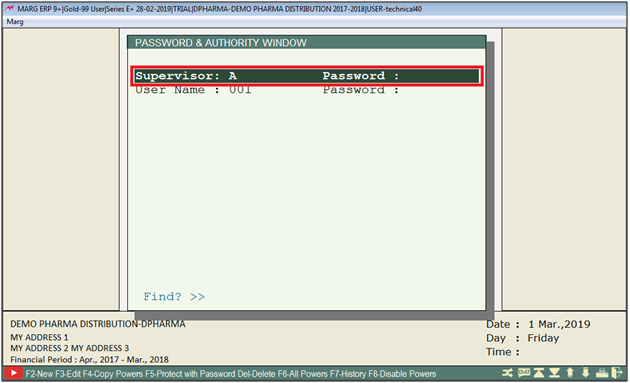Click the MARG logo in title bar
This screenshot has height=383, width=630.
click(9, 8)
